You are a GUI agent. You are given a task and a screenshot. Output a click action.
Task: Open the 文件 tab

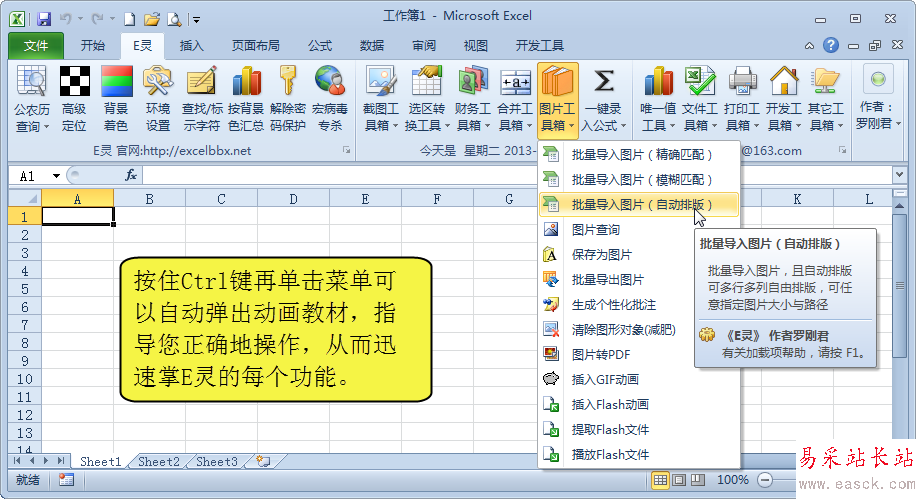tap(36, 46)
